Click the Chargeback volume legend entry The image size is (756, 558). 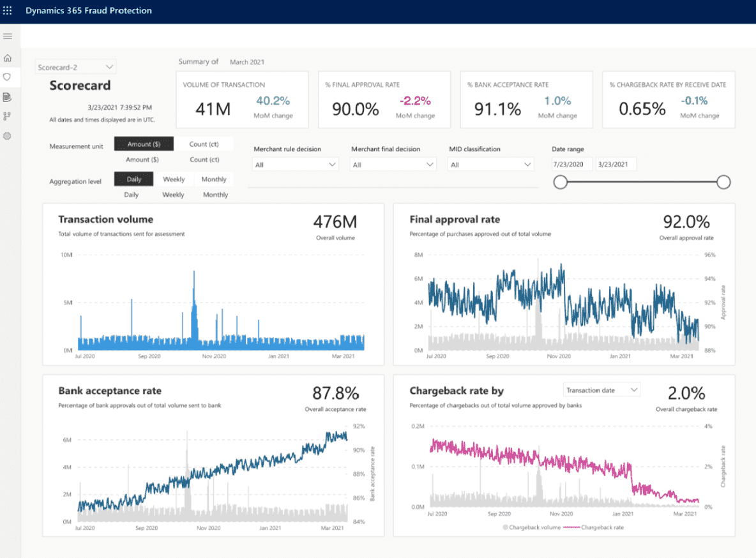[x=531, y=527]
